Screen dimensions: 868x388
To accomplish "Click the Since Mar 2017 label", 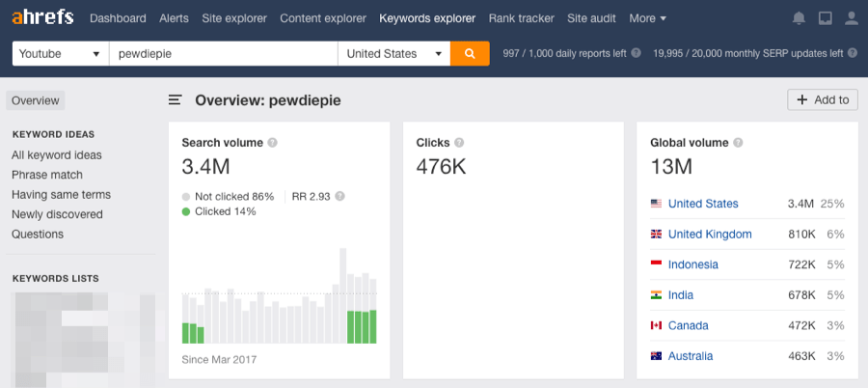I will (x=219, y=359).
